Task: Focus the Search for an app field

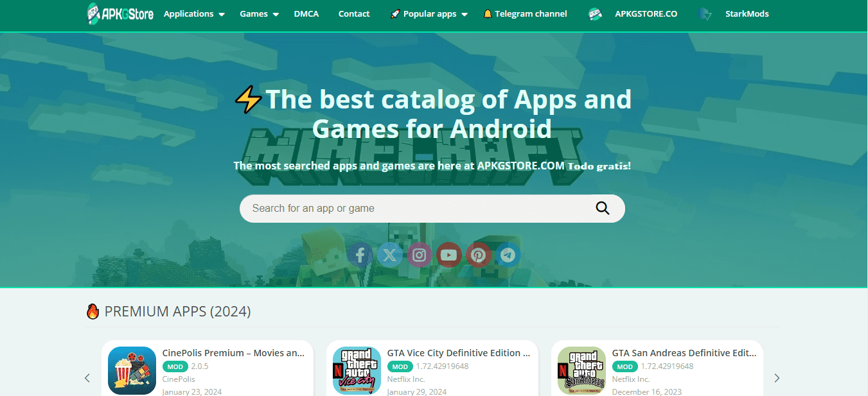Action: (432, 209)
